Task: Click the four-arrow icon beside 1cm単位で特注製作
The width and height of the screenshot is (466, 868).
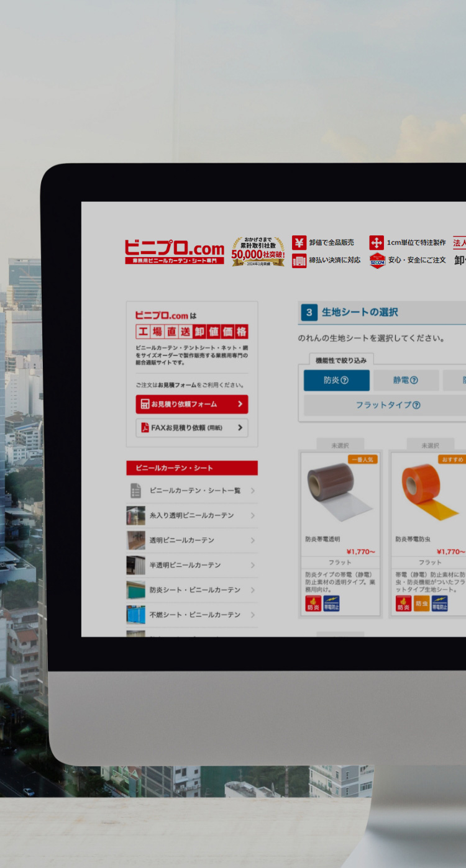Action: (x=377, y=242)
